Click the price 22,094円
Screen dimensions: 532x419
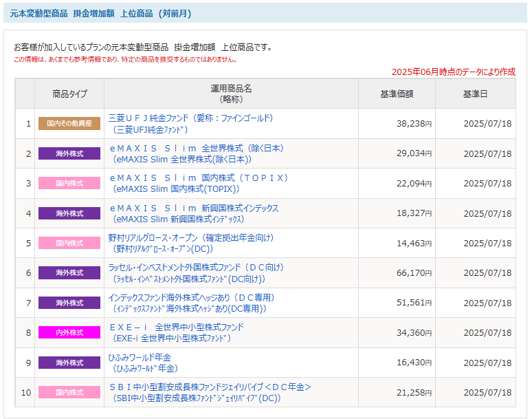tap(414, 183)
